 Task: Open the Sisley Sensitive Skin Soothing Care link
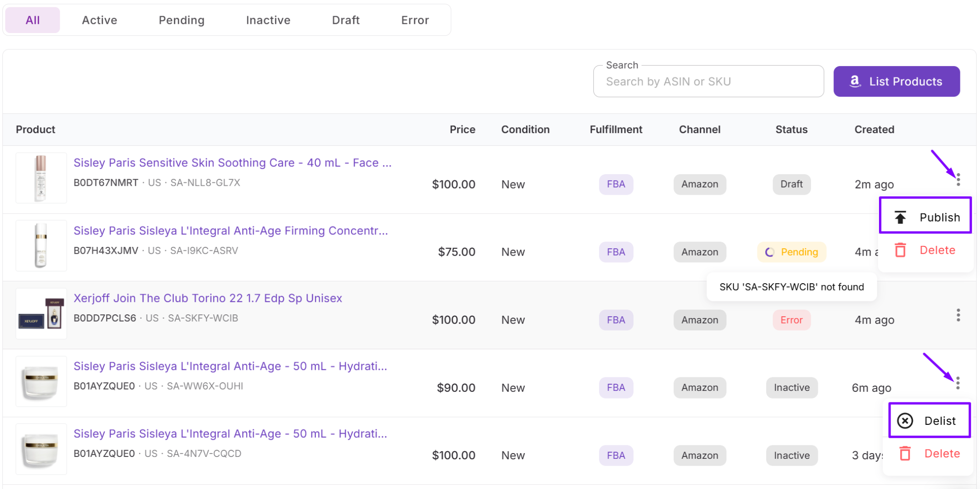(x=232, y=163)
